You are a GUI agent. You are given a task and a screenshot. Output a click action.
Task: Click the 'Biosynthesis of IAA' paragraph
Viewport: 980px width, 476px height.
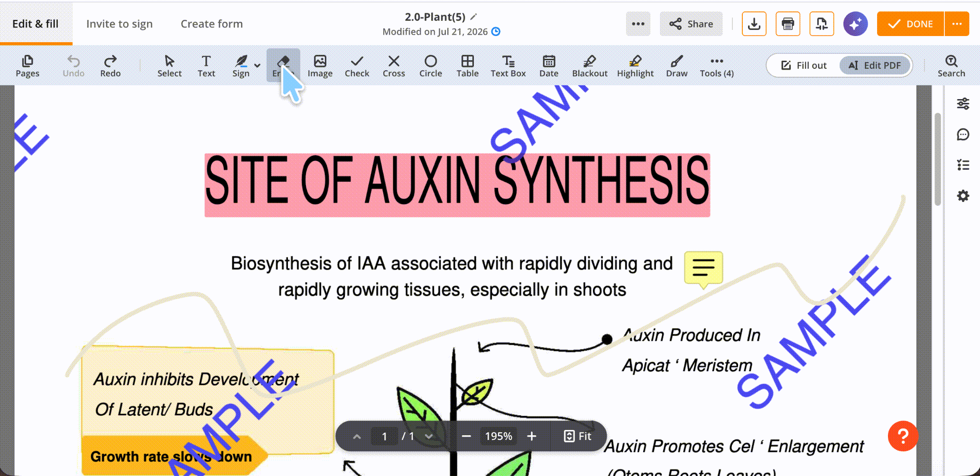452,276
